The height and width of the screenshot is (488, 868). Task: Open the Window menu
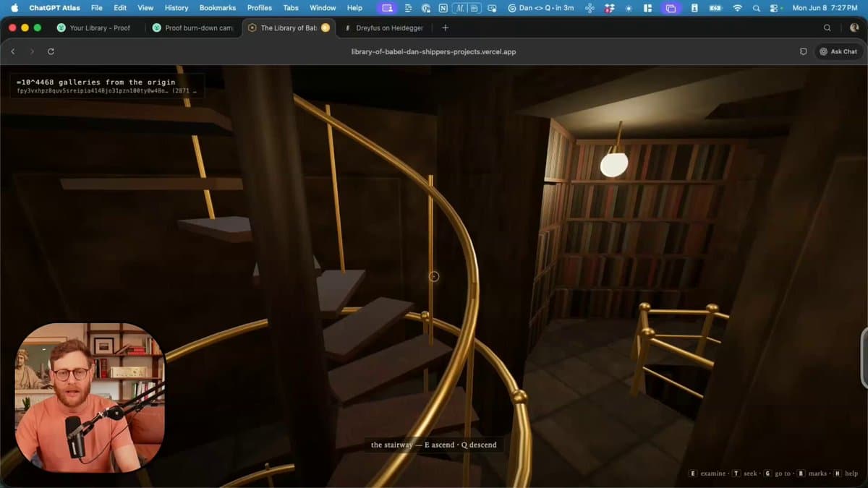pyautogui.click(x=323, y=8)
